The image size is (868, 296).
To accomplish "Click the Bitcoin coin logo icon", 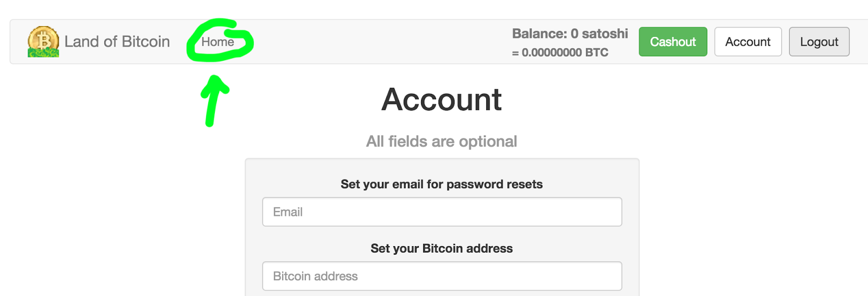I will (43, 42).
